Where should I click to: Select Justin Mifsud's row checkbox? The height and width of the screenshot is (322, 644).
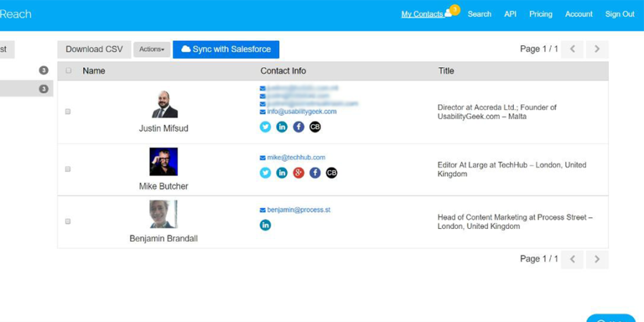(68, 112)
